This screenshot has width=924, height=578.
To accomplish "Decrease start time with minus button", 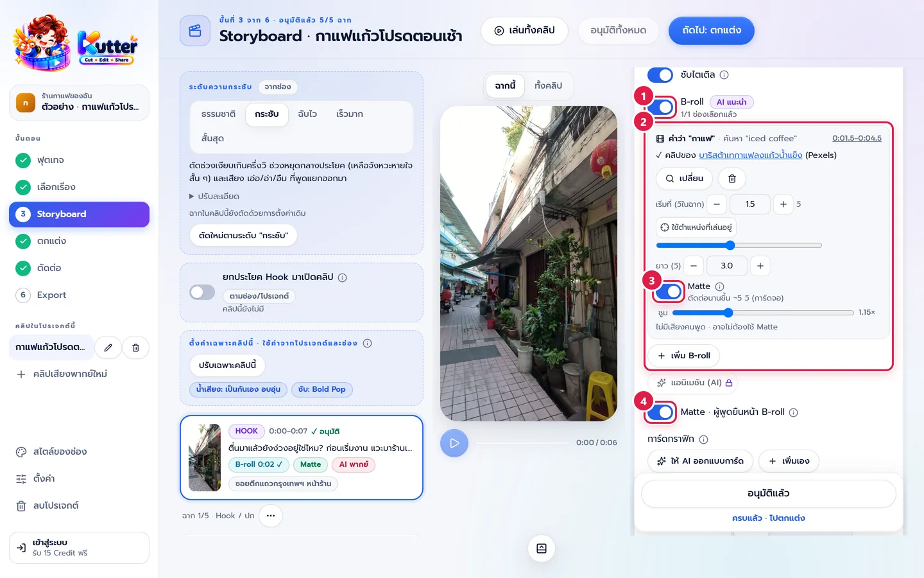I will (717, 204).
